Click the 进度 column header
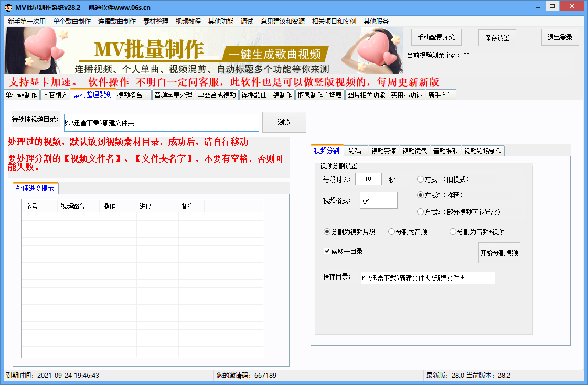588x385 pixels. 157,206
